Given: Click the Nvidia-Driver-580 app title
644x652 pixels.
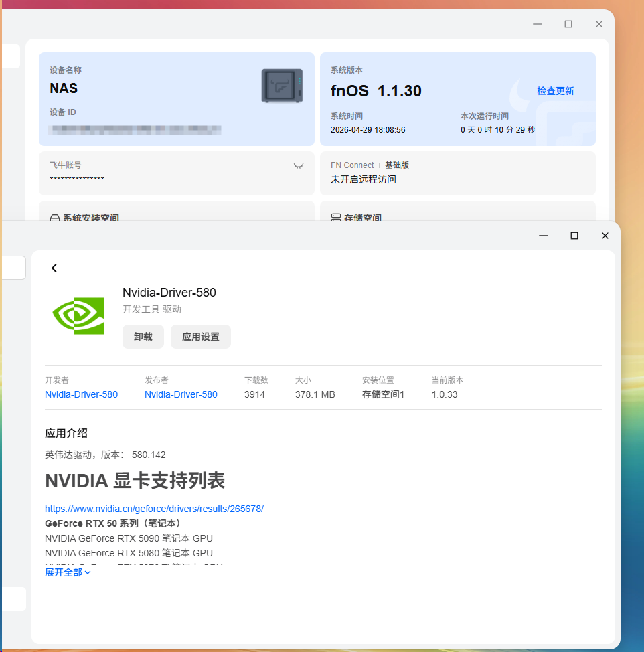Looking at the screenshot, I should coord(169,293).
